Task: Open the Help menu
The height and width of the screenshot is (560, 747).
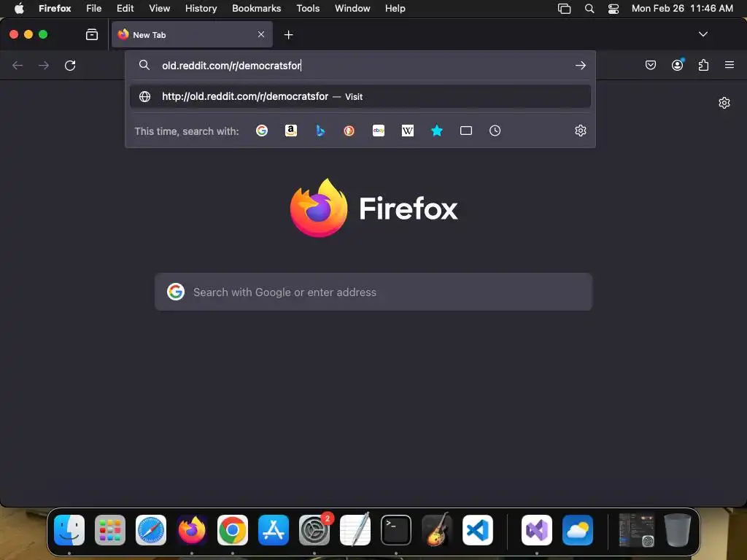Action: click(x=395, y=9)
